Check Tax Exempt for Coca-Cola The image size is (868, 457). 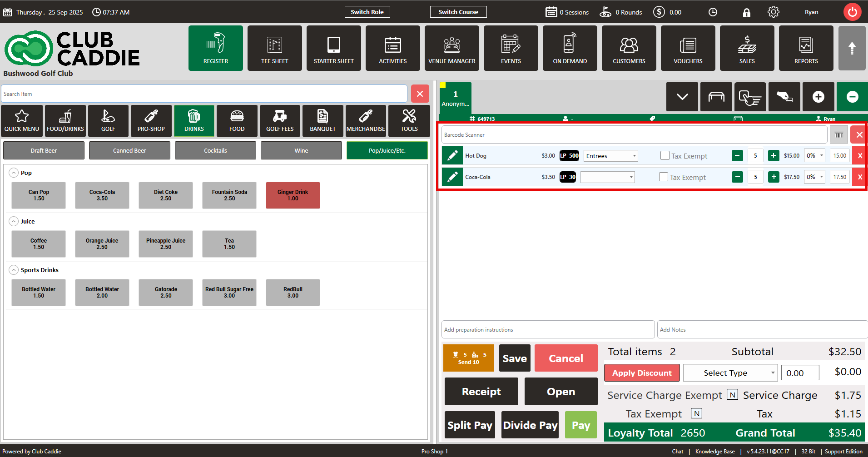[x=663, y=177]
